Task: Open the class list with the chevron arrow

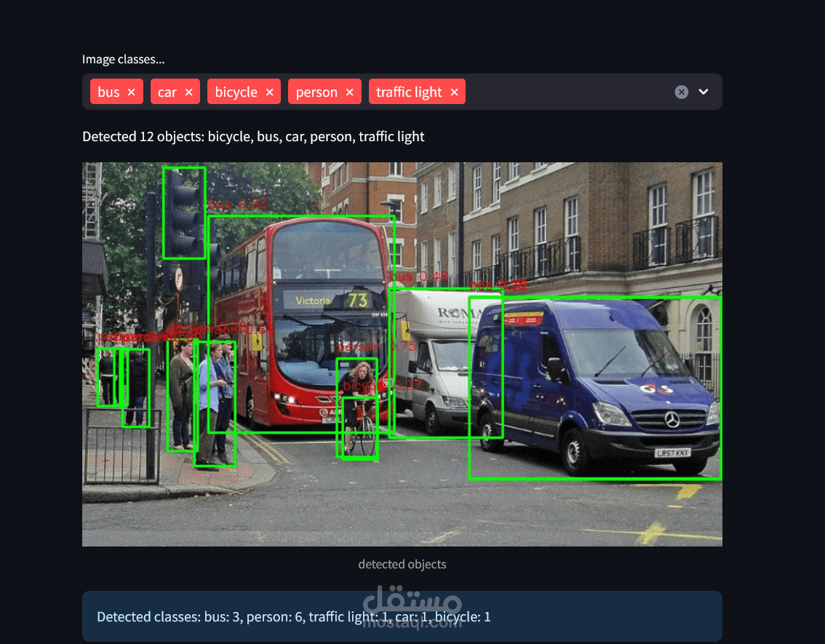Action: 704,92
